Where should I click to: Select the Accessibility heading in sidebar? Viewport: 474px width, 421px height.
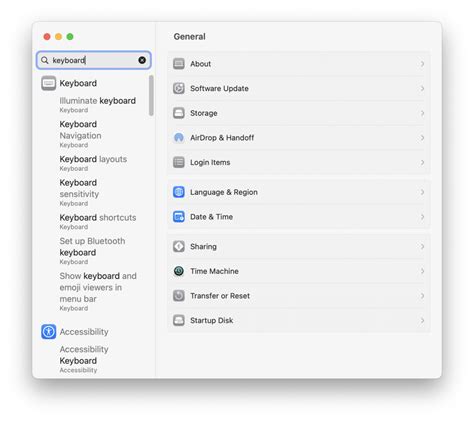(x=84, y=332)
